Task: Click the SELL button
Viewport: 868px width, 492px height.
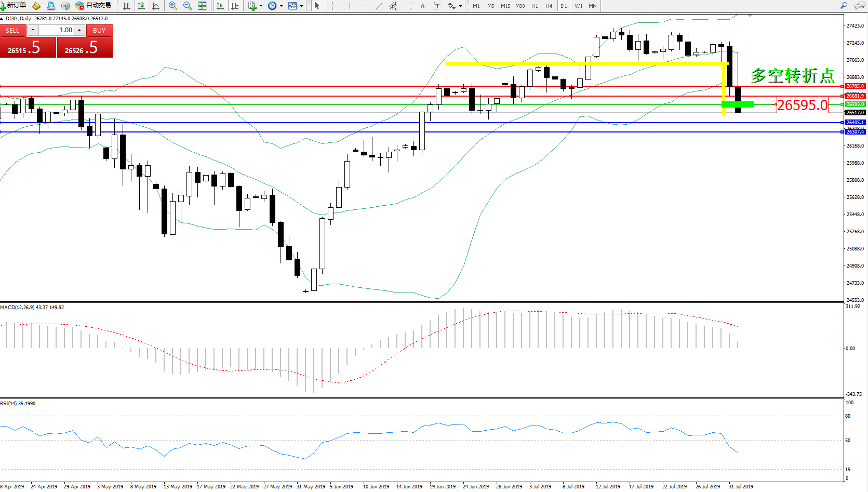Action: (x=12, y=30)
